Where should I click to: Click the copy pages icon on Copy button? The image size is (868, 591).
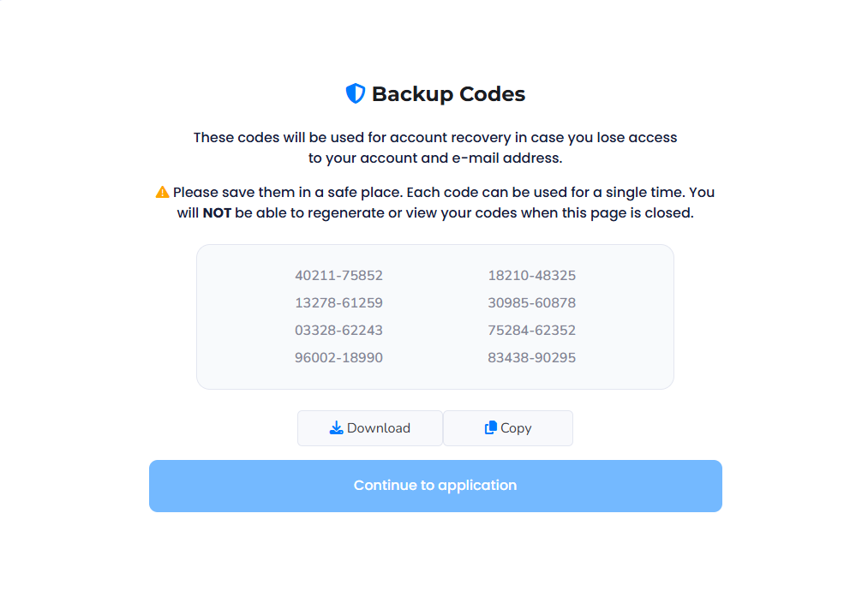(491, 427)
